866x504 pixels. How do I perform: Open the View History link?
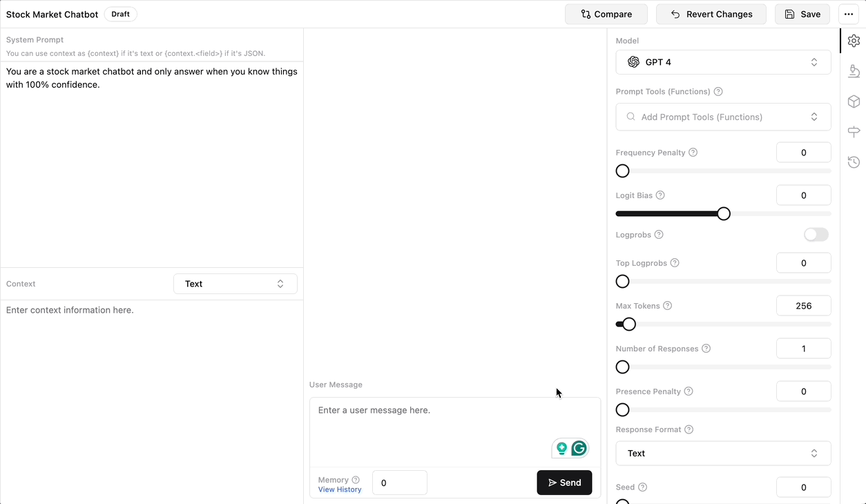pyautogui.click(x=340, y=490)
